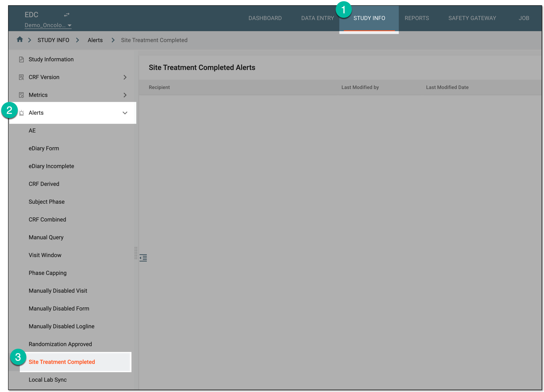Open the Demo_Oncolo… study dropdown
Viewport: 544px width, 392px height.
tap(48, 25)
